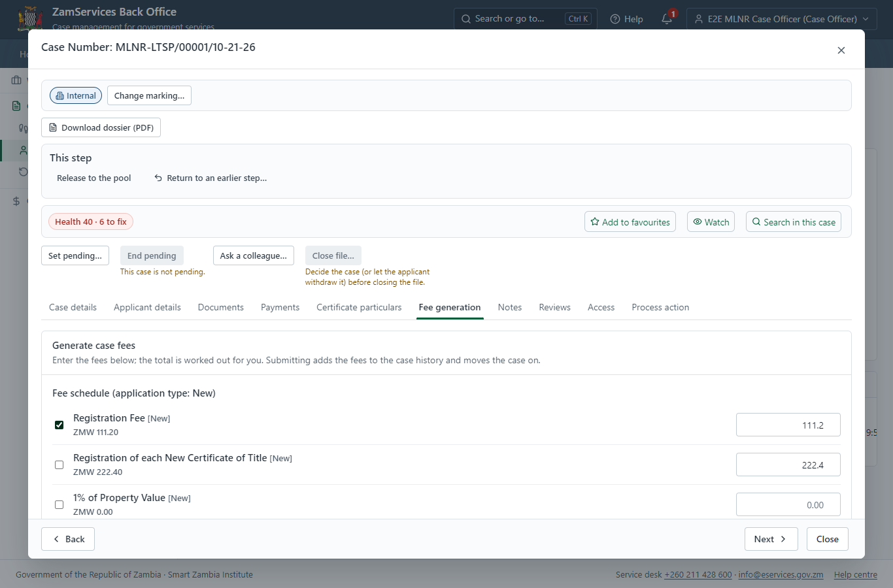The width and height of the screenshot is (893, 588).
Task: Check Registration of each New Certificate of Title
Action: click(x=59, y=465)
